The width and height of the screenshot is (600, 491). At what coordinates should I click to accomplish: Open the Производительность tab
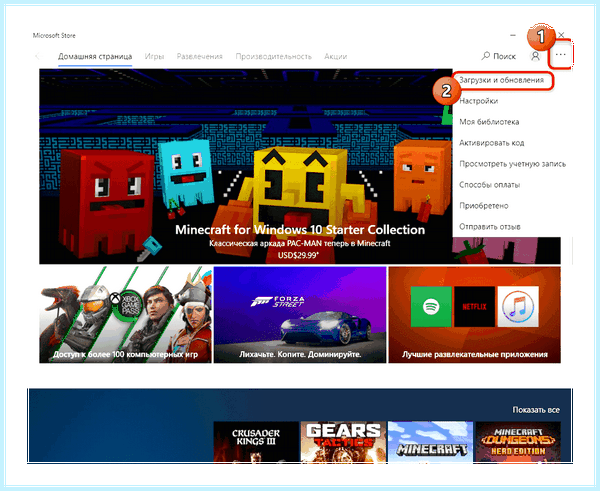pos(273,56)
